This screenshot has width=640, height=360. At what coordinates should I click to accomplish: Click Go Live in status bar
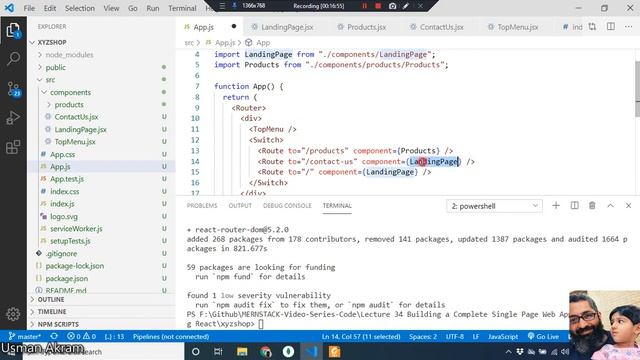pos(543,337)
